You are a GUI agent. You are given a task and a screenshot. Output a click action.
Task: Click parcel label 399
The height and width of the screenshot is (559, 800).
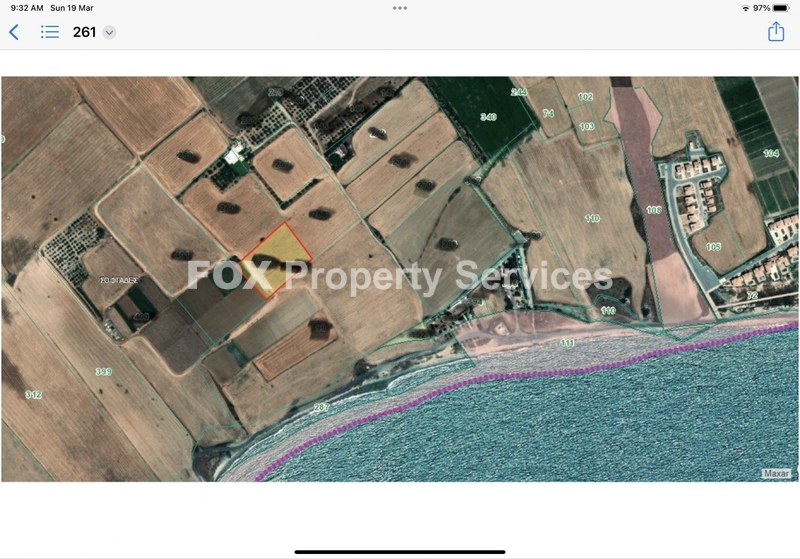(104, 371)
